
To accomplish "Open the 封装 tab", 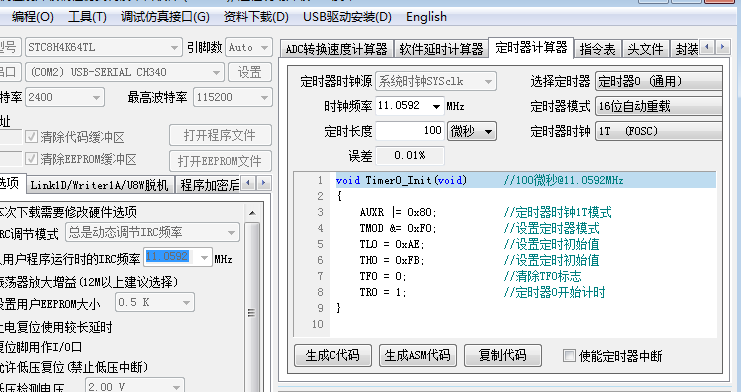I will click(686, 49).
